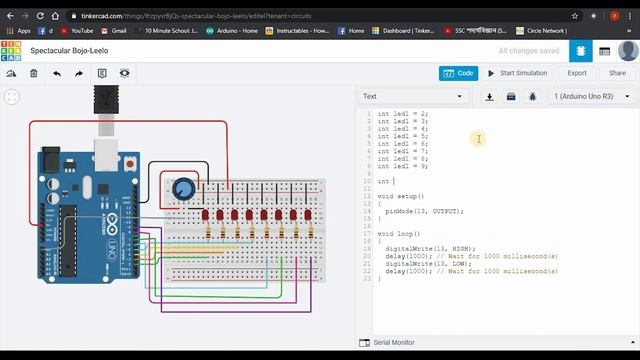This screenshot has width=640, height=360.
Task: Open the user profile avatar
Action: (628, 51)
